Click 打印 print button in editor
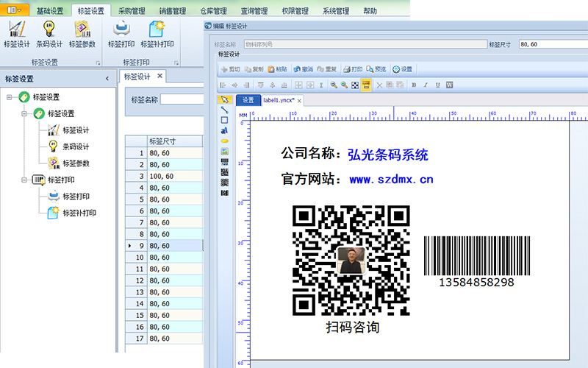Viewport: 588px width, 368px height. point(353,69)
